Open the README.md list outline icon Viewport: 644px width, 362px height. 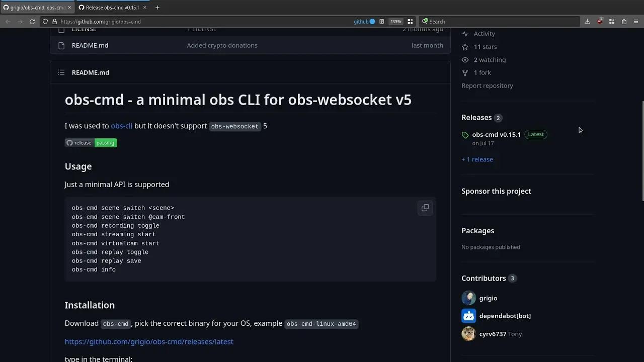point(61,72)
